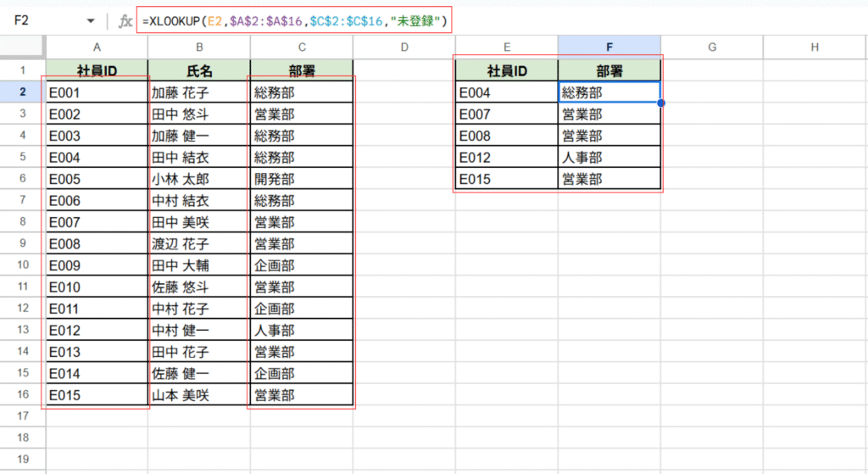Select name cell 田中 悠斗

pyautogui.click(x=199, y=114)
